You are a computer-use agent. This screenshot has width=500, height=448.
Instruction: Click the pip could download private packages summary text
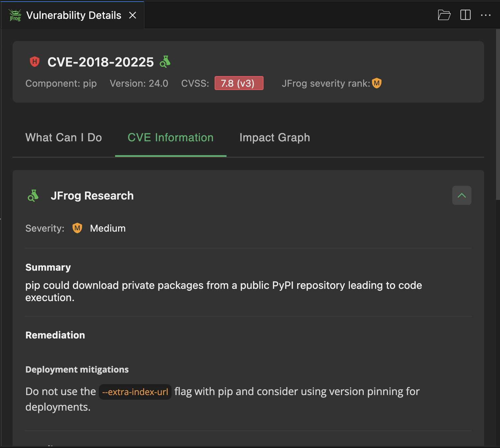(x=224, y=291)
